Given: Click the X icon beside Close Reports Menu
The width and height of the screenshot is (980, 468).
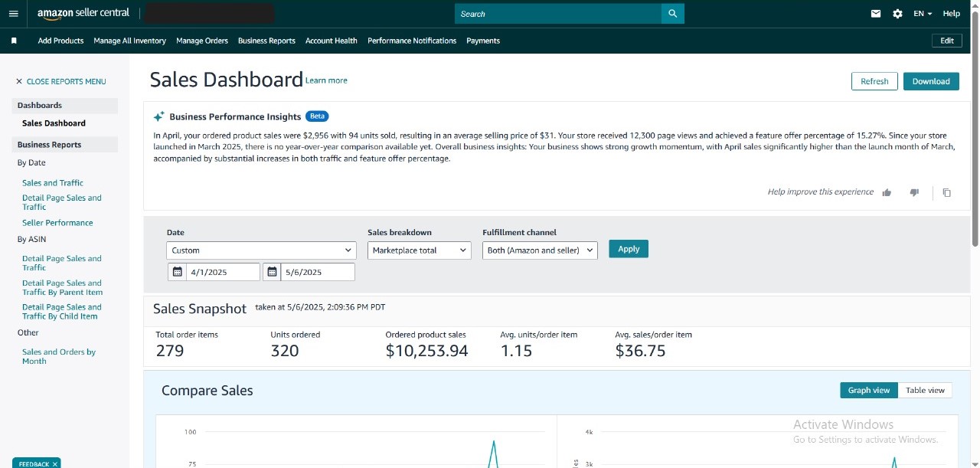Looking at the screenshot, I should point(19,81).
